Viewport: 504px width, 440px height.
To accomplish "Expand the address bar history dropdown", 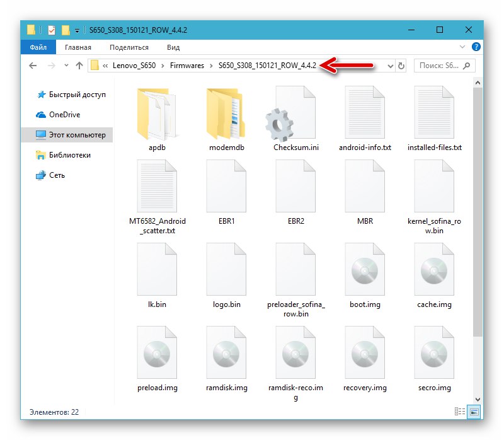I will pyautogui.click(x=391, y=66).
